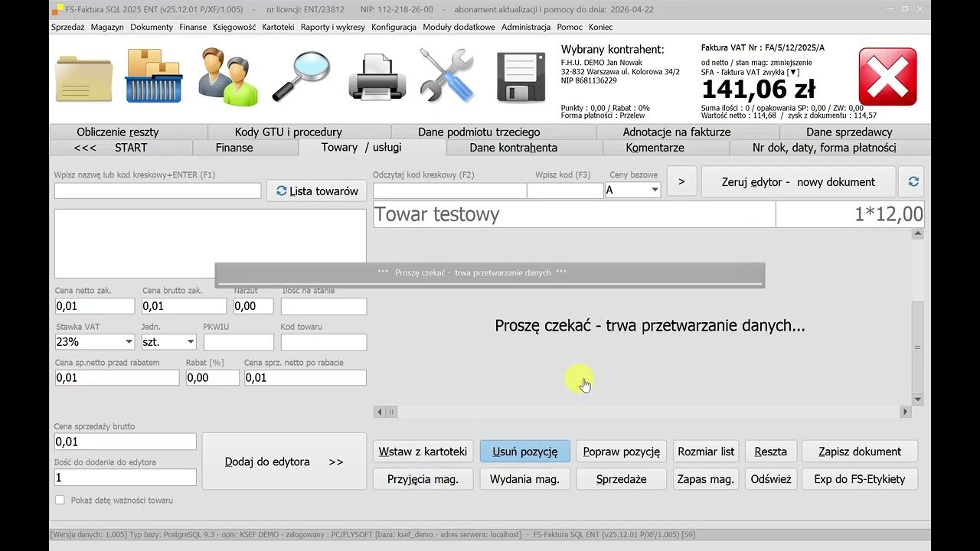Click the horizontal scrollbar under the editor list
Viewport: 980px width, 551px height.
[642, 412]
